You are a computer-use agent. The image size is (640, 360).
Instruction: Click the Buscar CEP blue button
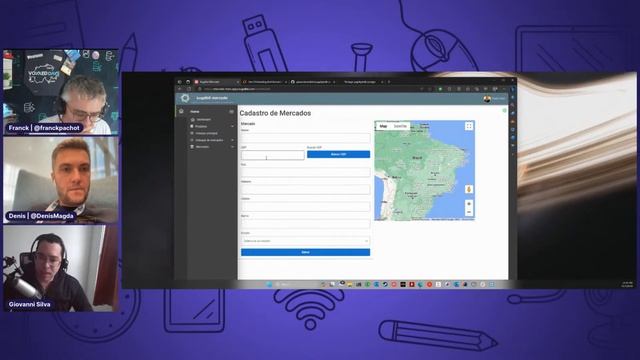click(338, 154)
